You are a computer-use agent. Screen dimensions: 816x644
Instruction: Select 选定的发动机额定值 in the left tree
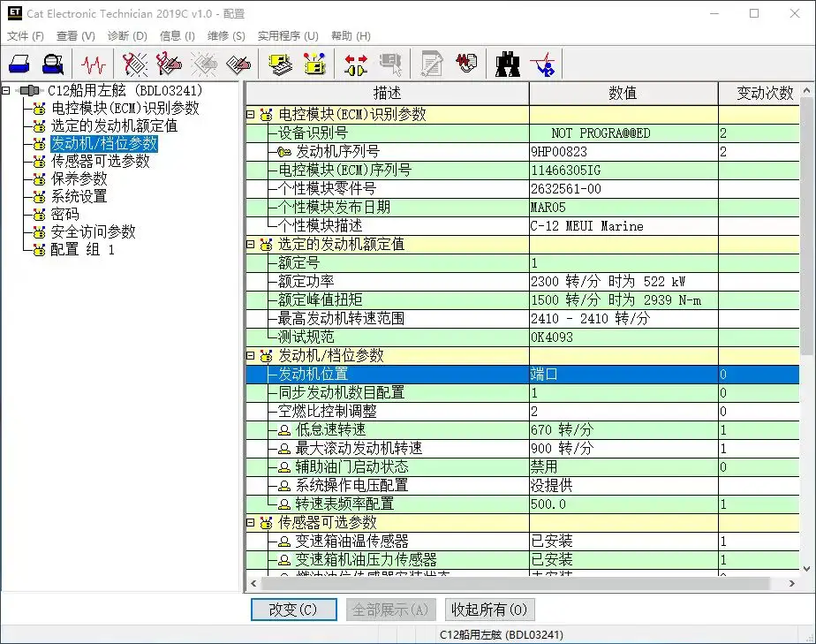coord(114,126)
